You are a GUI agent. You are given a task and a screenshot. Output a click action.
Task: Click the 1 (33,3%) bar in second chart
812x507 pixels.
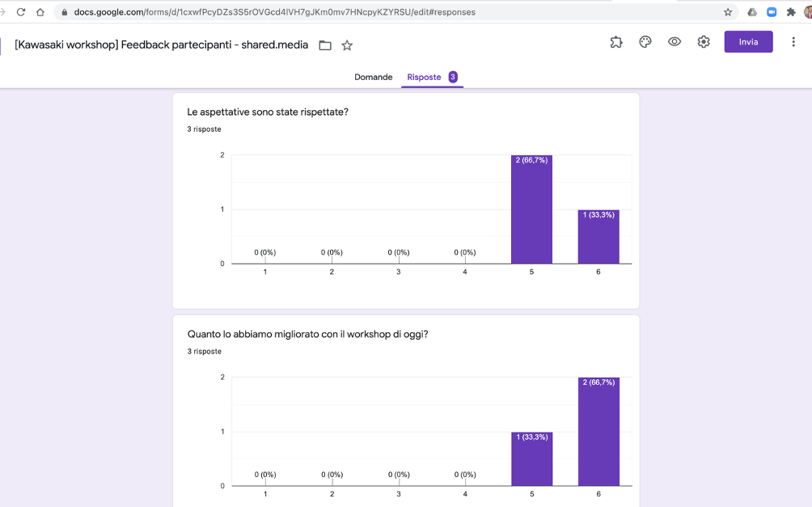point(532,458)
